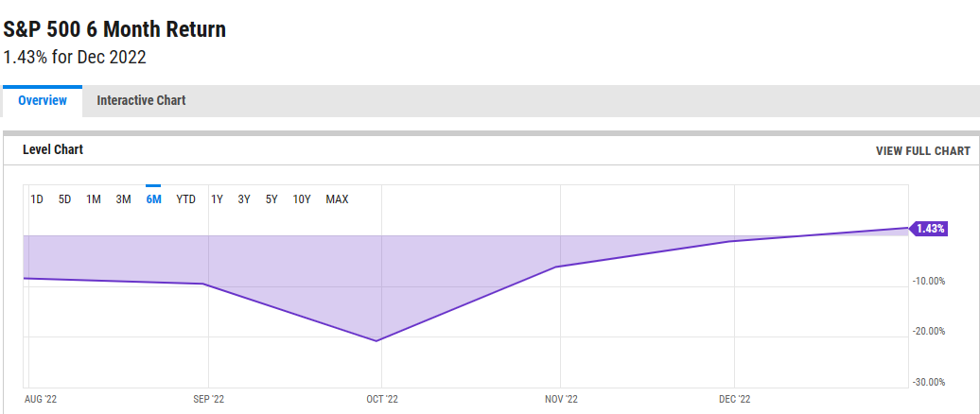Show the MAX time range

pos(337,199)
